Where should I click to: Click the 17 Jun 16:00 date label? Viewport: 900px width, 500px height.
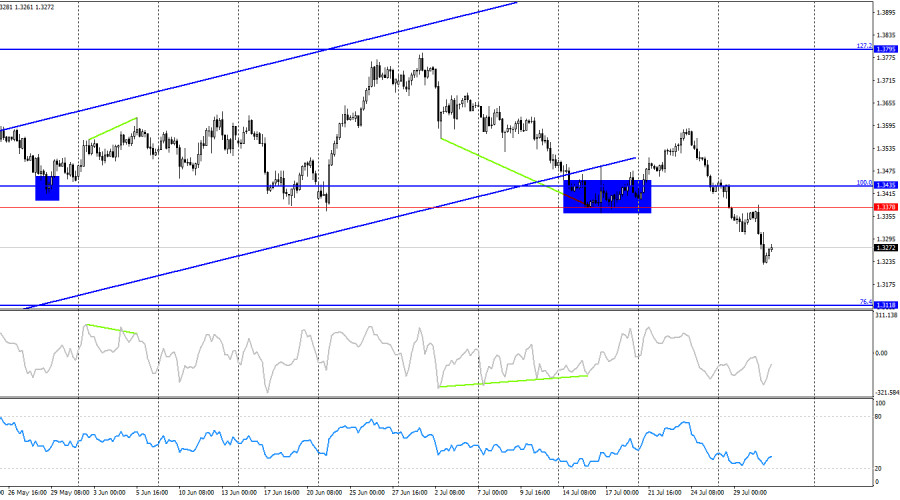pyautogui.click(x=282, y=493)
